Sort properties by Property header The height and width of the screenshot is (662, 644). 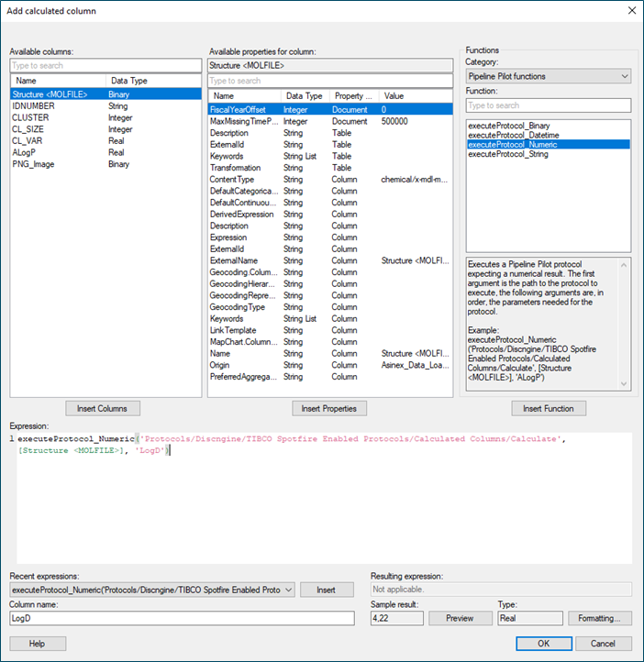(354, 96)
